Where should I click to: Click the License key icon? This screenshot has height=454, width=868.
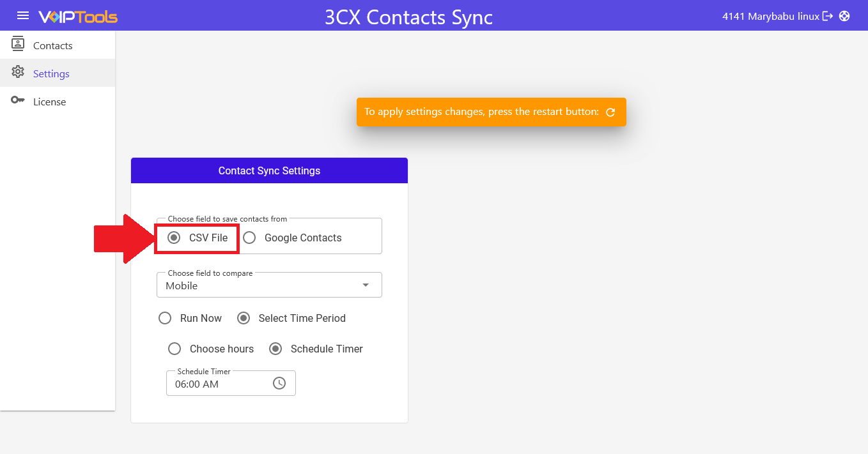pos(17,101)
